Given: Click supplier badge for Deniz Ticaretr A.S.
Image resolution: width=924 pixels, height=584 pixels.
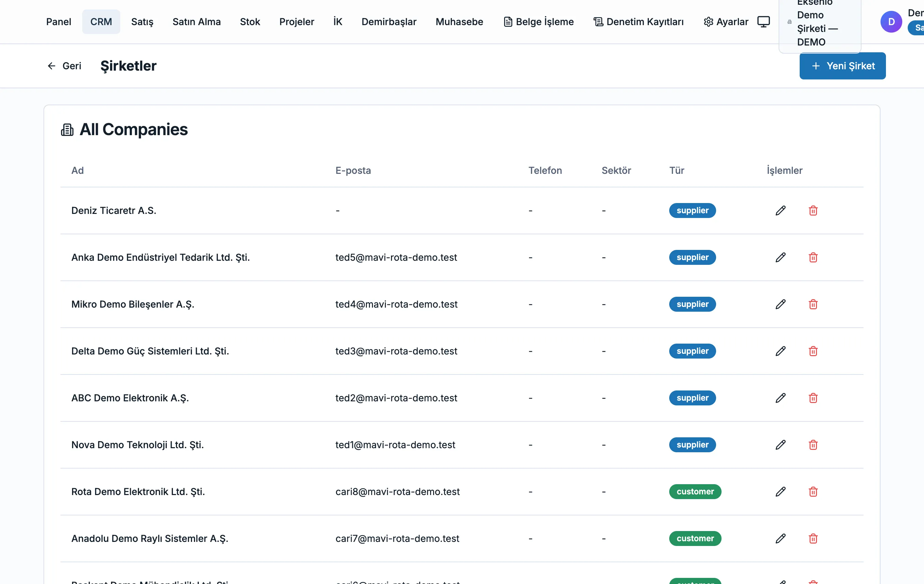Looking at the screenshot, I should tap(692, 211).
